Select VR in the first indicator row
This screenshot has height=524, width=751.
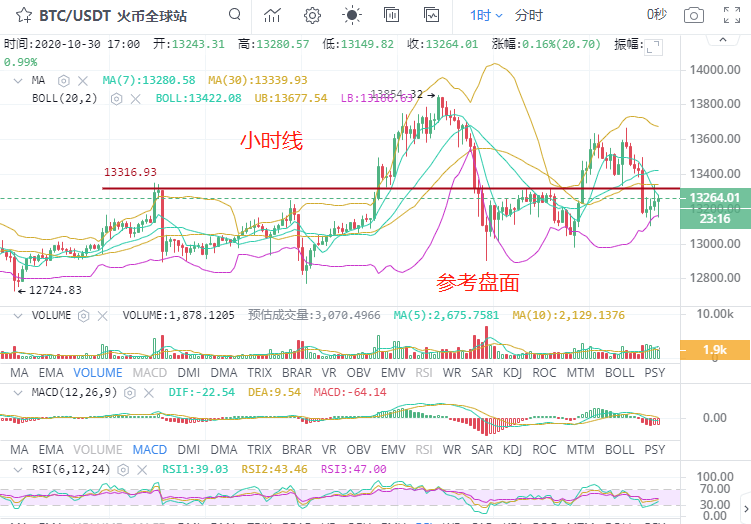[329, 373]
